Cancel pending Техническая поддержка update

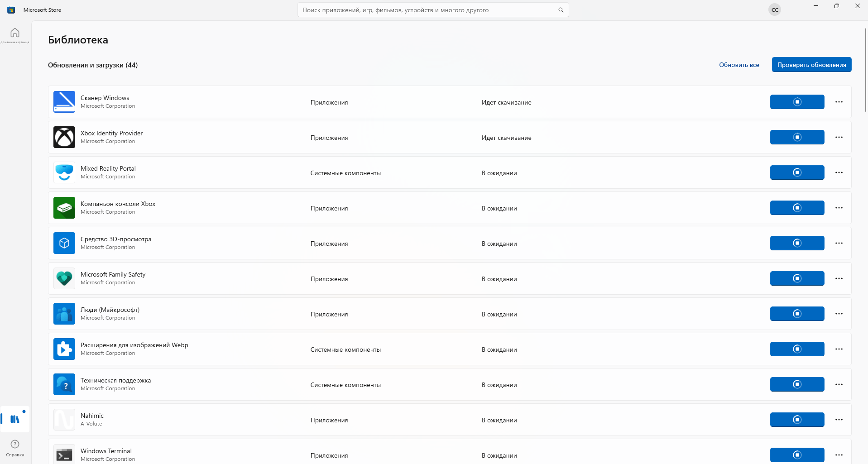[x=797, y=384]
